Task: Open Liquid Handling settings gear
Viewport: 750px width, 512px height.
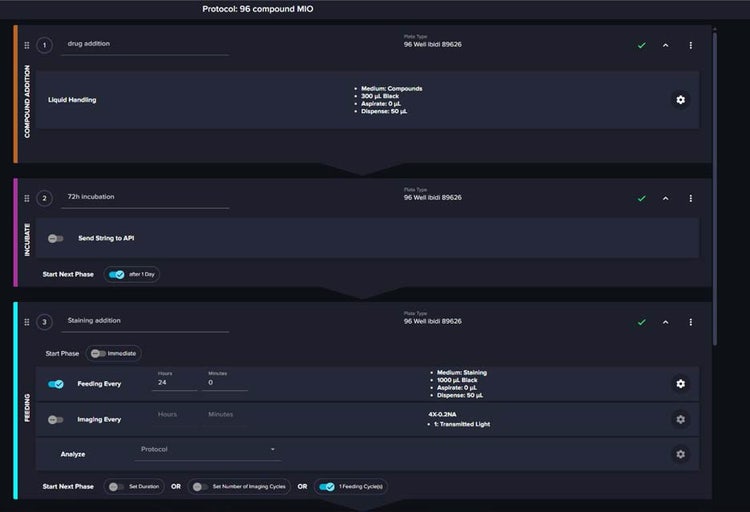Action: pos(680,100)
